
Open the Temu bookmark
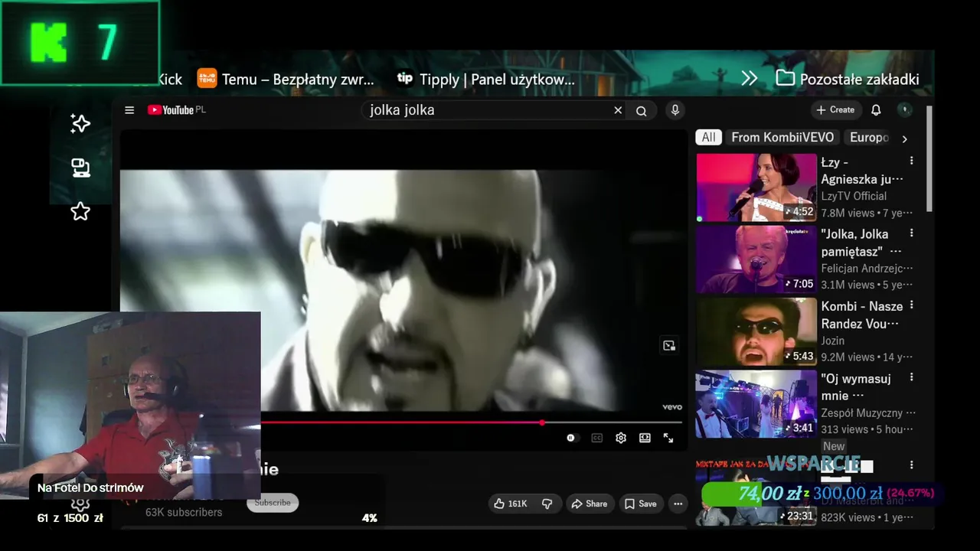point(286,79)
